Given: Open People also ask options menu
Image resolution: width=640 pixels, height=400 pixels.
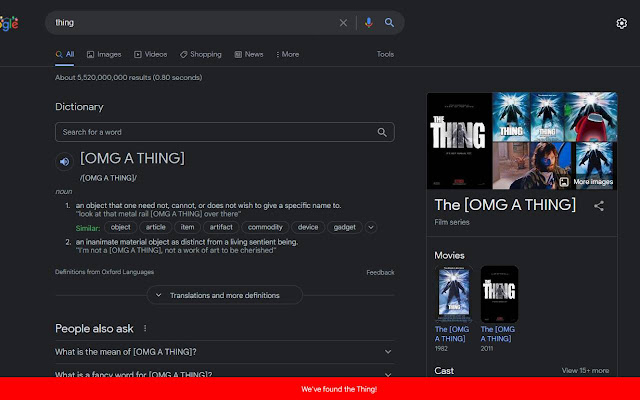Looking at the screenshot, I should point(145,329).
